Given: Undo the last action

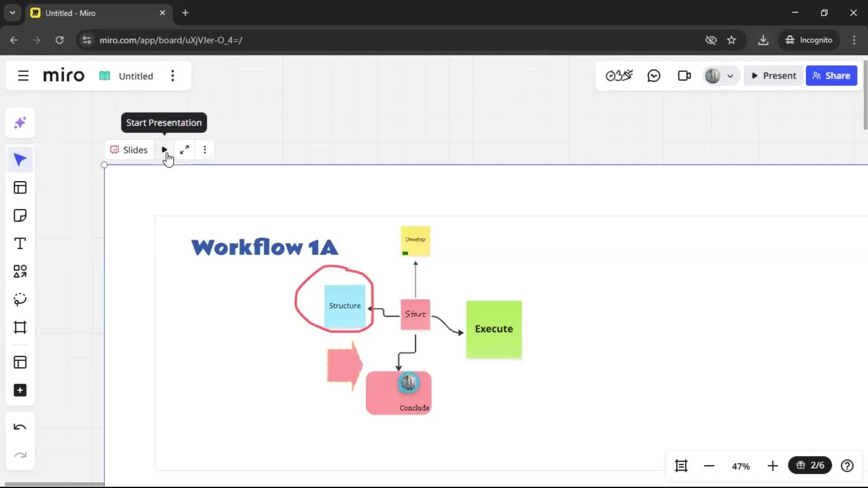Looking at the screenshot, I should pos(20,427).
